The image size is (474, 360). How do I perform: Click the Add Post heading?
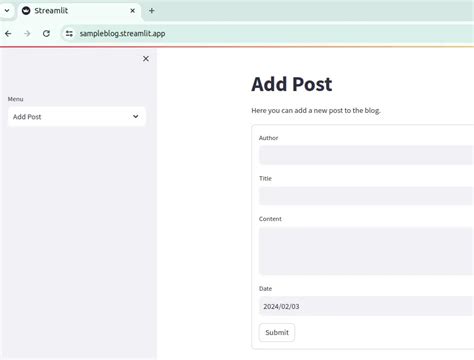292,84
